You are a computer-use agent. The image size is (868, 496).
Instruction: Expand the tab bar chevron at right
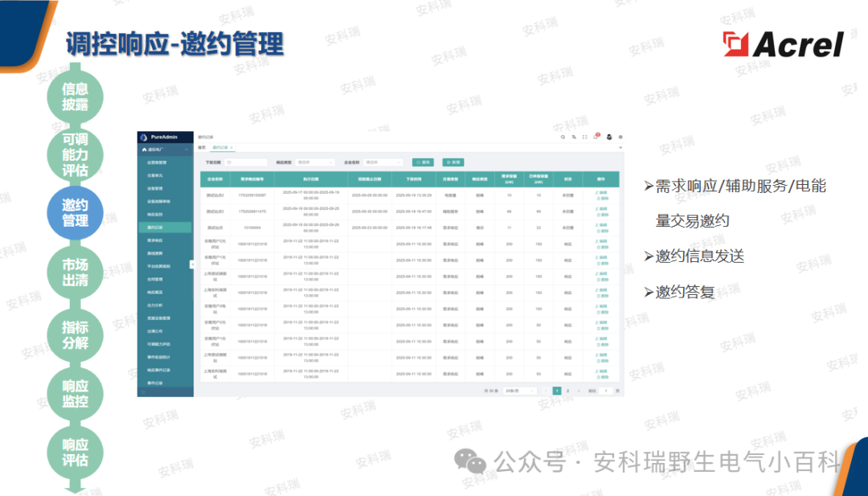click(620, 148)
